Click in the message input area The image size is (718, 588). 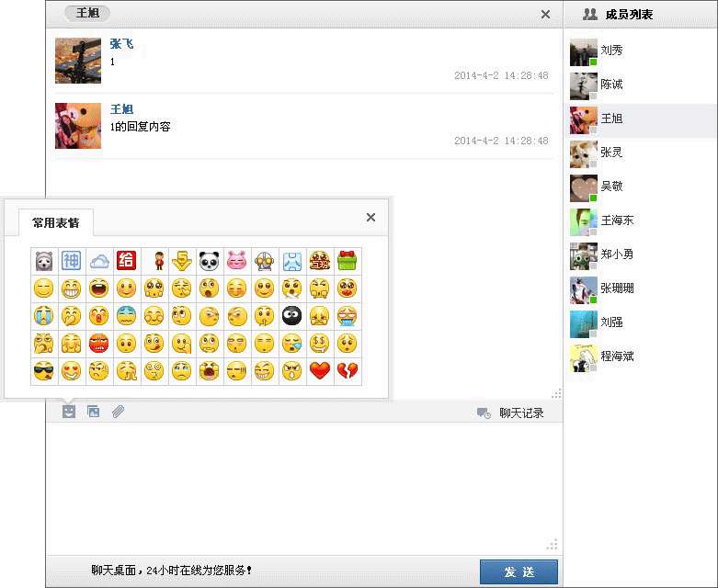click(303, 487)
